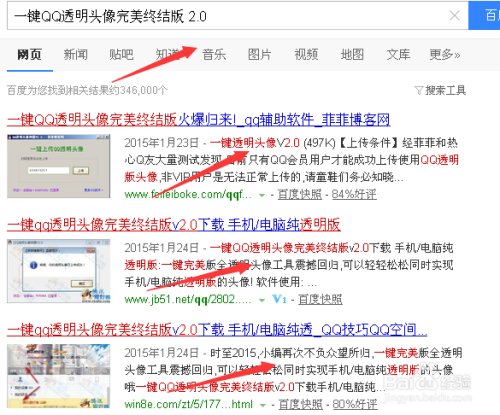Click the date 2015年1月23日
The height and width of the screenshot is (415, 500).
click(x=161, y=143)
